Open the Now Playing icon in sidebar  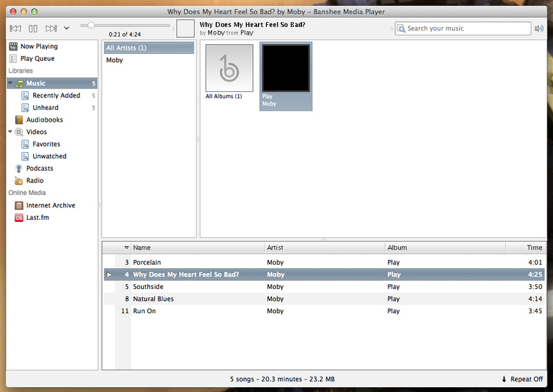[13, 46]
